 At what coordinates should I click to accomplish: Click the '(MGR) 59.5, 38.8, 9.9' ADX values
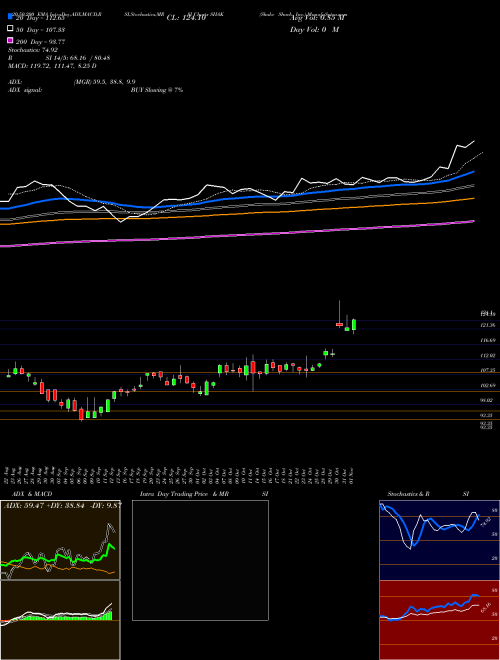(x=104, y=82)
